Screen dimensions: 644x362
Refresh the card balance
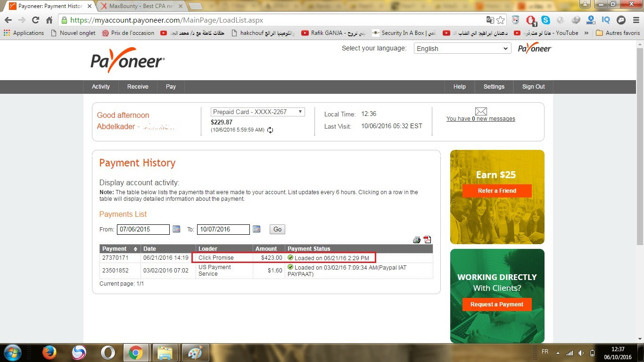click(x=270, y=130)
